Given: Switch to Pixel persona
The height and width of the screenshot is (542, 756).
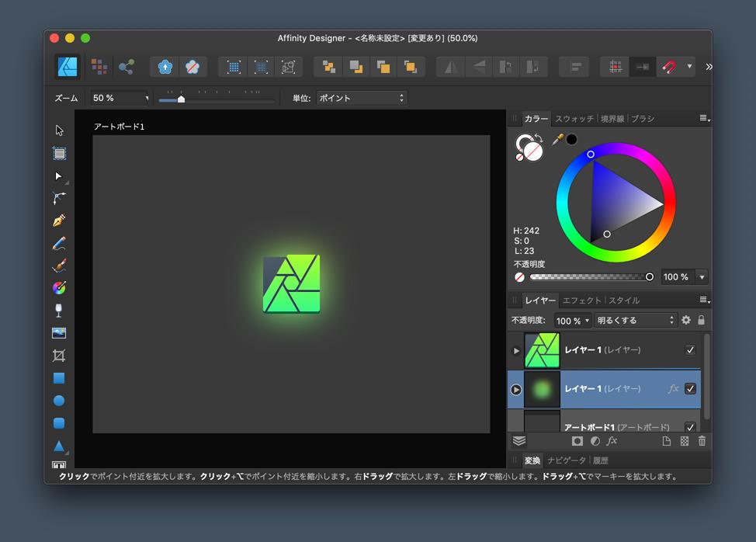Looking at the screenshot, I should click(99, 67).
